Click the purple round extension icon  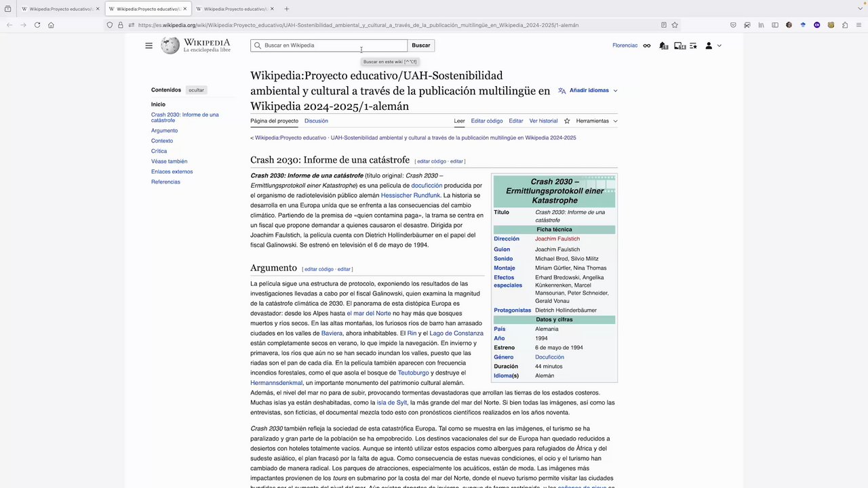[816, 25]
